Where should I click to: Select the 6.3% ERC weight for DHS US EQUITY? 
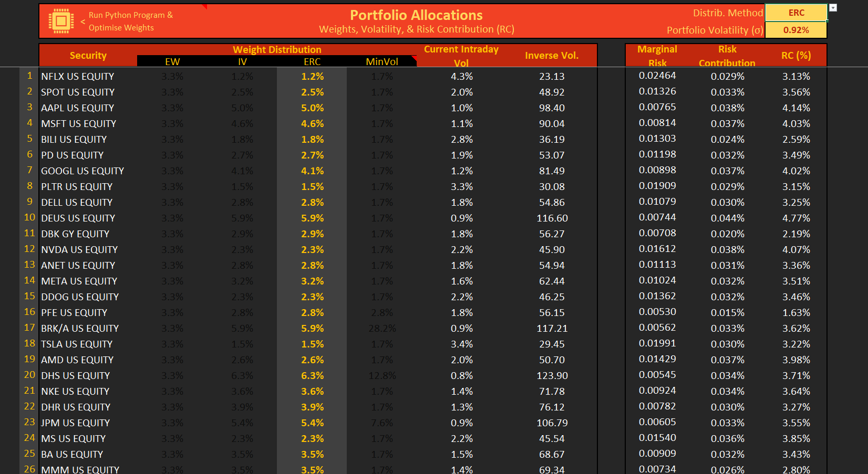click(313, 375)
